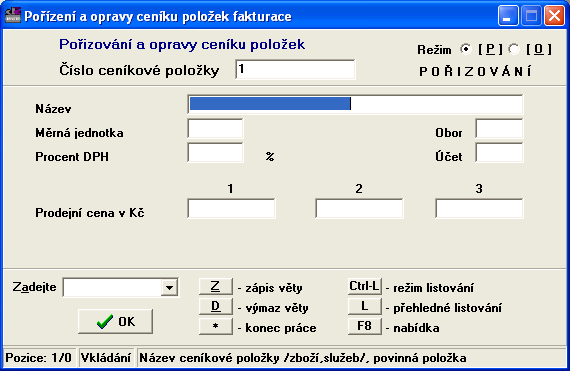Image resolution: width=570 pixels, height=371 pixels.
Task: Click the Účet input field
Action: pos(499,153)
